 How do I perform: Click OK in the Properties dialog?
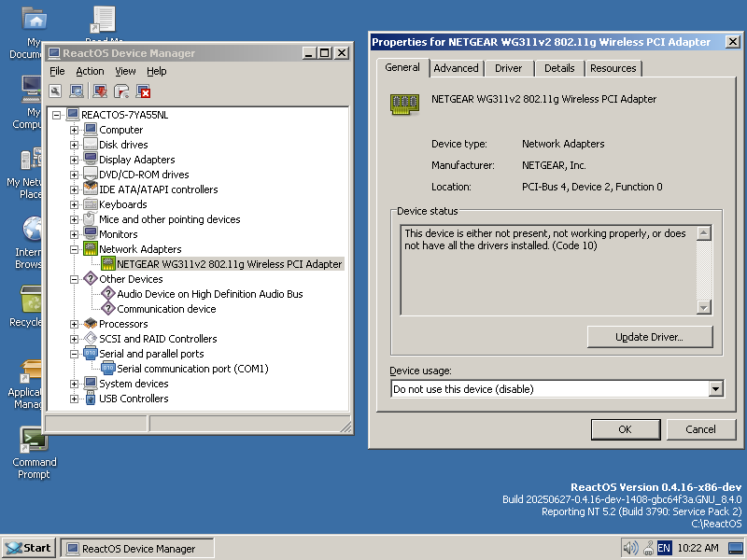click(x=626, y=429)
